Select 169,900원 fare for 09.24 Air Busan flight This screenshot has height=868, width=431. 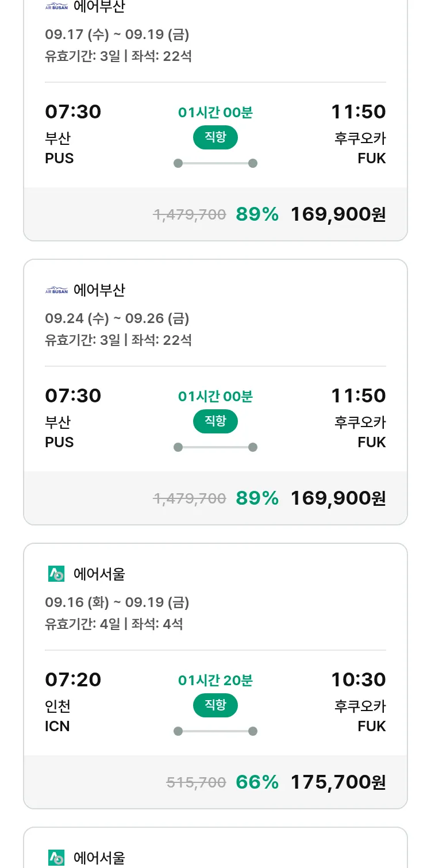pyautogui.click(x=338, y=498)
